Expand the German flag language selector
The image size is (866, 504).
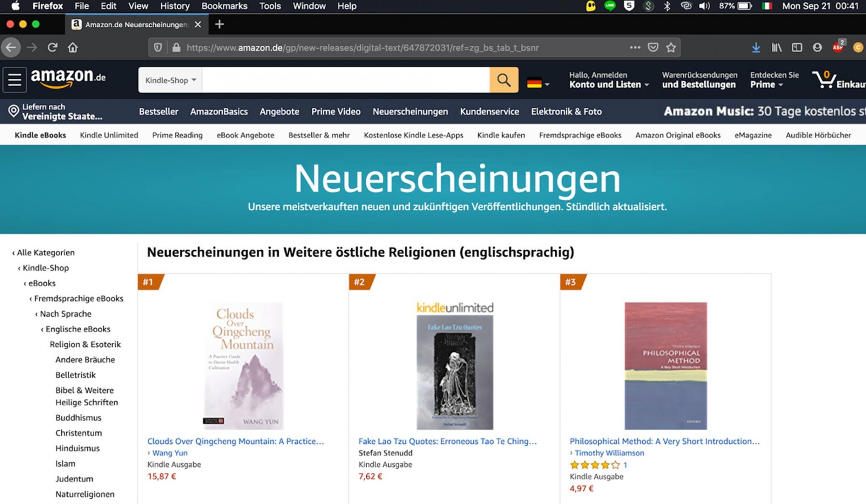click(x=538, y=83)
